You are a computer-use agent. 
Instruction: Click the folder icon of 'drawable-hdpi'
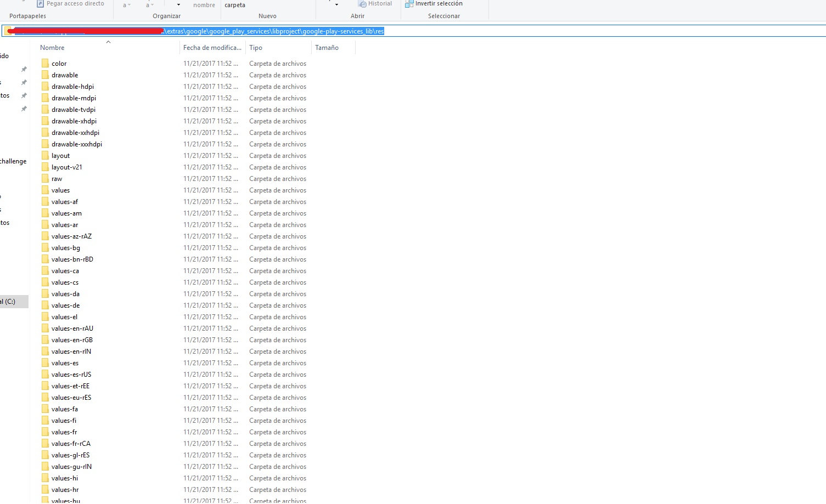click(x=46, y=87)
